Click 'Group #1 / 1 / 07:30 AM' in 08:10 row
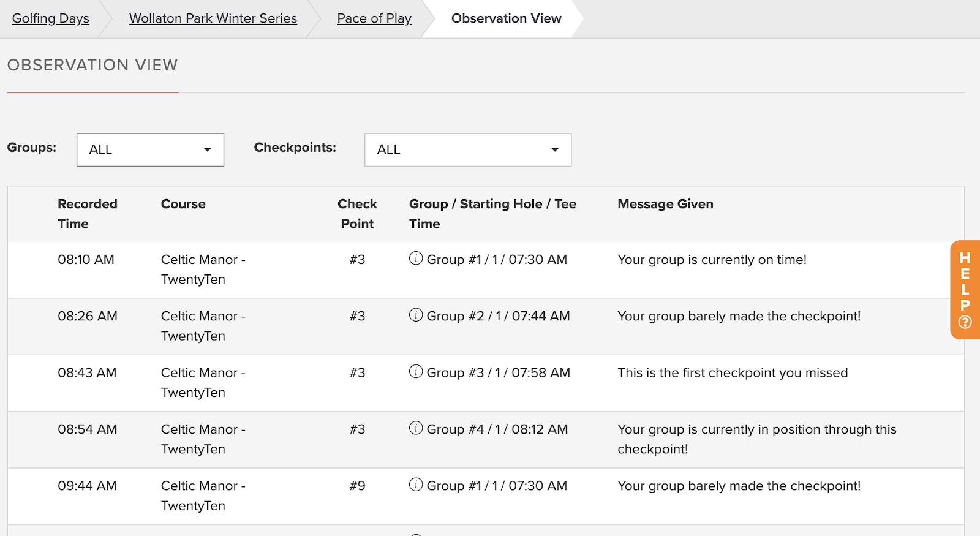Image resolution: width=980 pixels, height=536 pixels. pos(497,260)
